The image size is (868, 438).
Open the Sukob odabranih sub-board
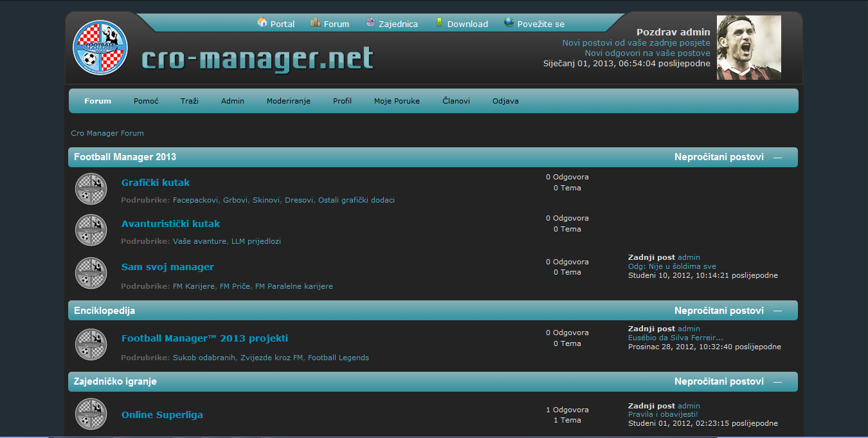pyautogui.click(x=204, y=358)
